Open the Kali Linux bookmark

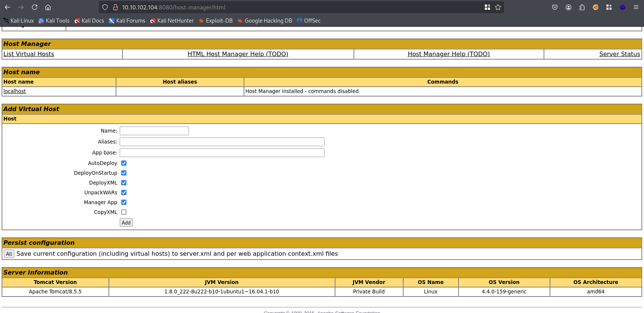tap(18, 21)
